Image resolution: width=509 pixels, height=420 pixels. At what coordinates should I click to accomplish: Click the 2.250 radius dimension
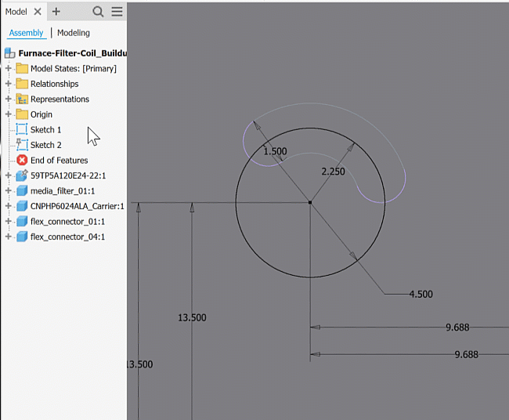point(333,172)
